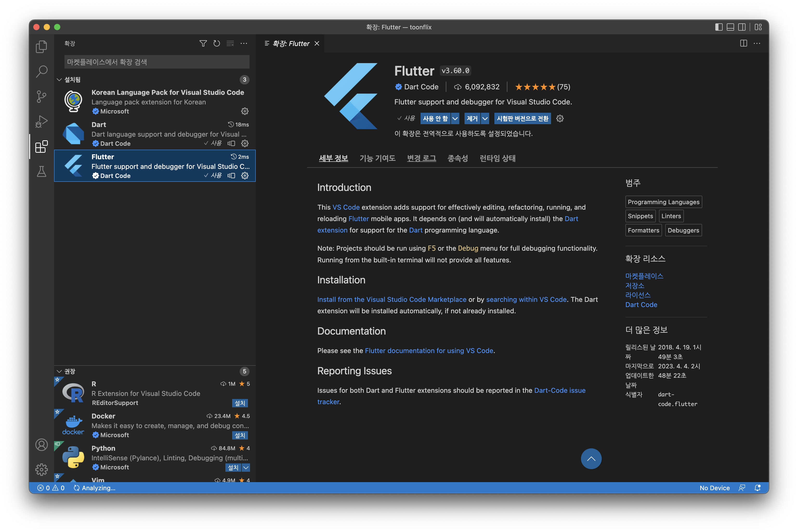Filter extensions with funnel icon
This screenshot has width=798, height=532.
pos(203,43)
